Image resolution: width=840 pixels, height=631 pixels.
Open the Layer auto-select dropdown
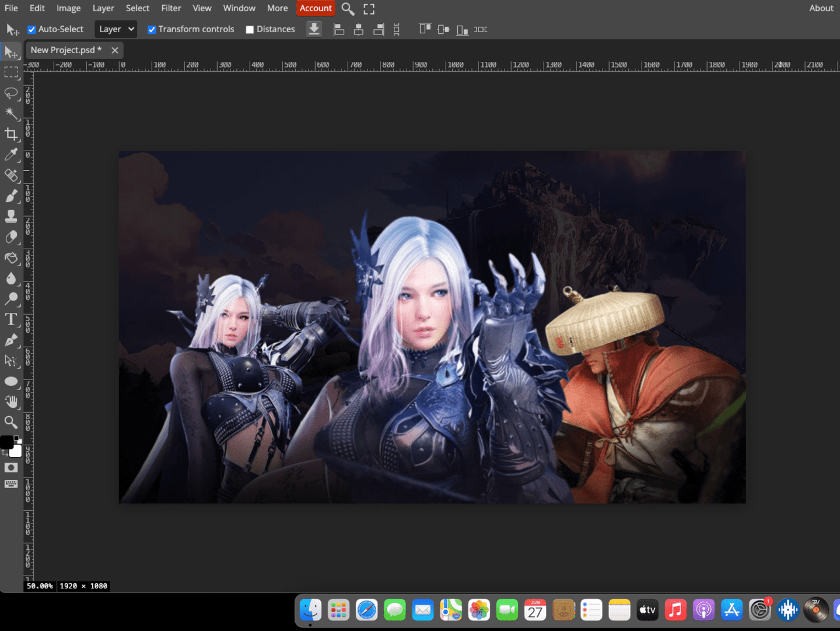point(116,29)
